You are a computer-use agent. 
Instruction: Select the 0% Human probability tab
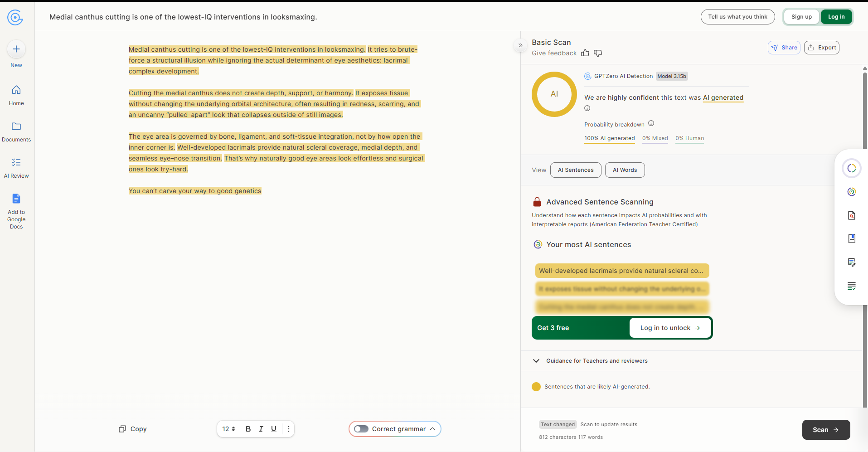(689, 138)
